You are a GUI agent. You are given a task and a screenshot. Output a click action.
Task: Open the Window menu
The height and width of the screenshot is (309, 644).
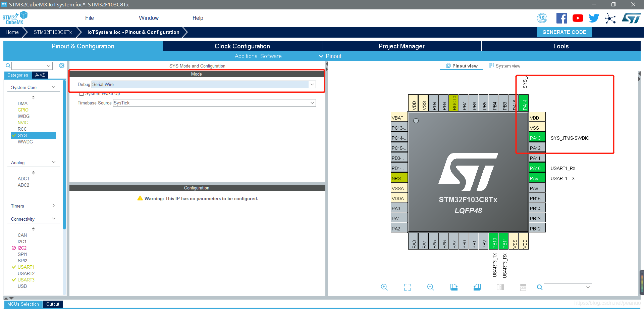coord(149,18)
